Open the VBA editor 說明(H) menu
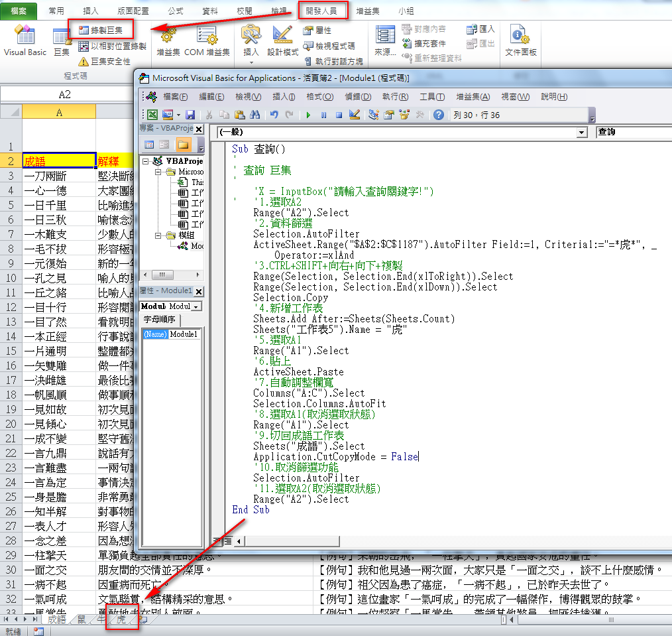 [554, 97]
